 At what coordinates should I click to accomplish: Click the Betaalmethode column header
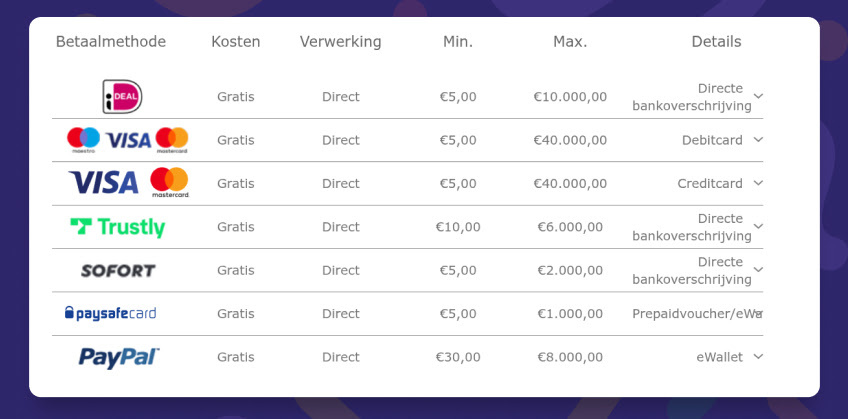tap(111, 42)
